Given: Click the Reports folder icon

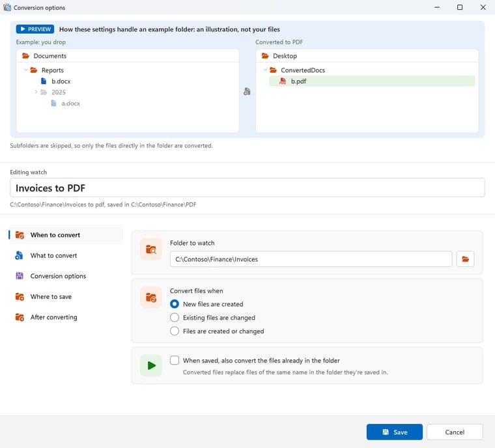Looking at the screenshot, I should pyautogui.click(x=34, y=70).
